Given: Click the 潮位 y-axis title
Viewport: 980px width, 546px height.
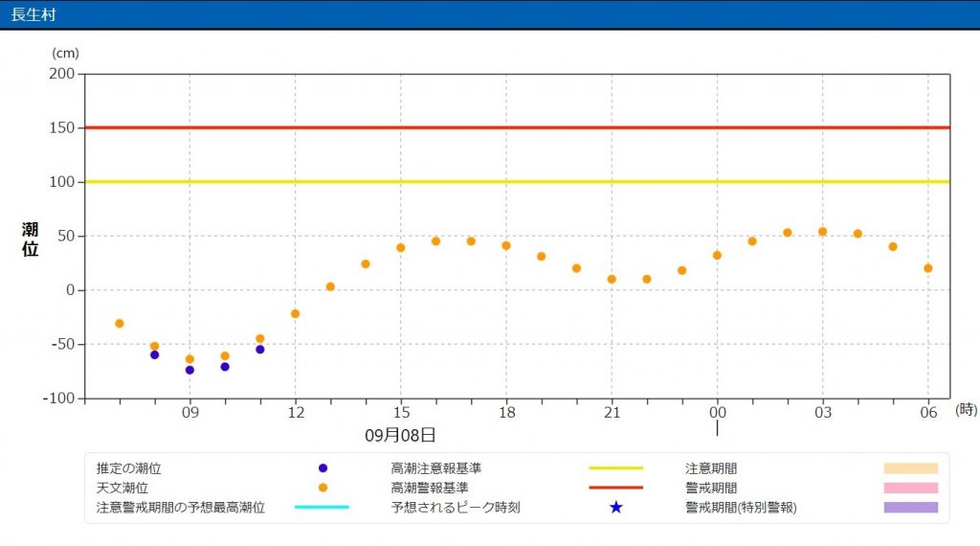Looking at the screenshot, I should [x=30, y=239].
